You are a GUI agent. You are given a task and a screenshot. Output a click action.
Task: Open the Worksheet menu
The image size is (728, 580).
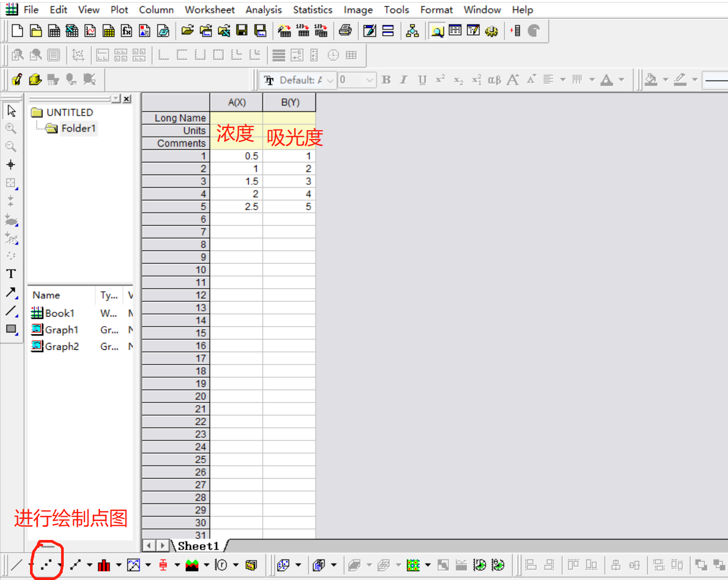point(210,10)
